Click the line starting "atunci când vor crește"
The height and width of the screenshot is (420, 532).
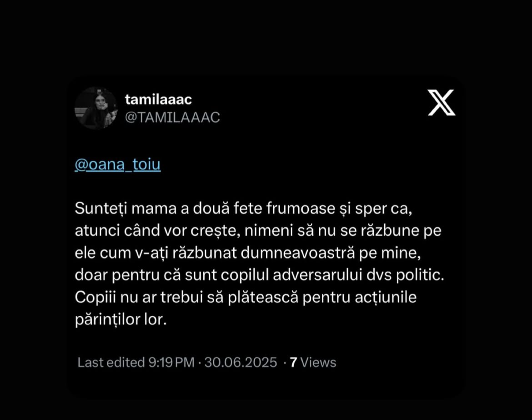[258, 231]
